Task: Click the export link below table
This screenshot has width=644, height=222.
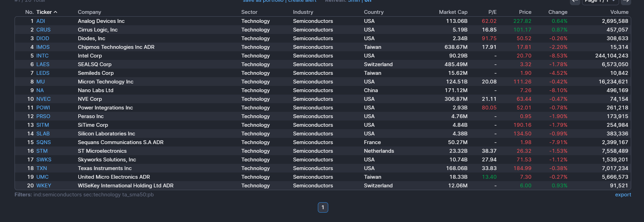Action: (x=623, y=195)
